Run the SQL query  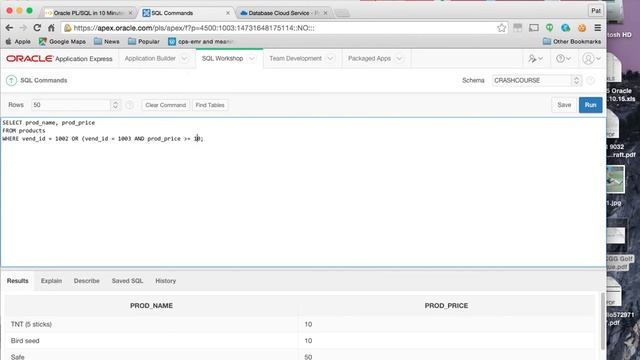590,105
